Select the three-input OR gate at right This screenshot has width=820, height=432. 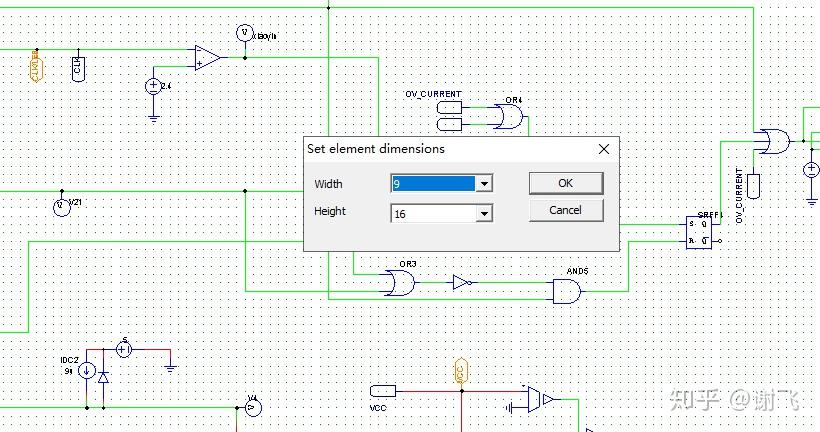(x=775, y=141)
